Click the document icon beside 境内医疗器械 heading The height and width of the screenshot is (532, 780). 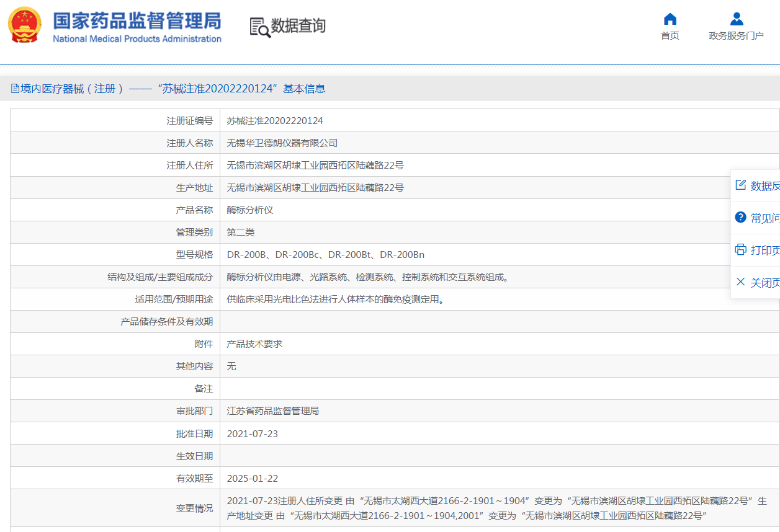pyautogui.click(x=15, y=89)
